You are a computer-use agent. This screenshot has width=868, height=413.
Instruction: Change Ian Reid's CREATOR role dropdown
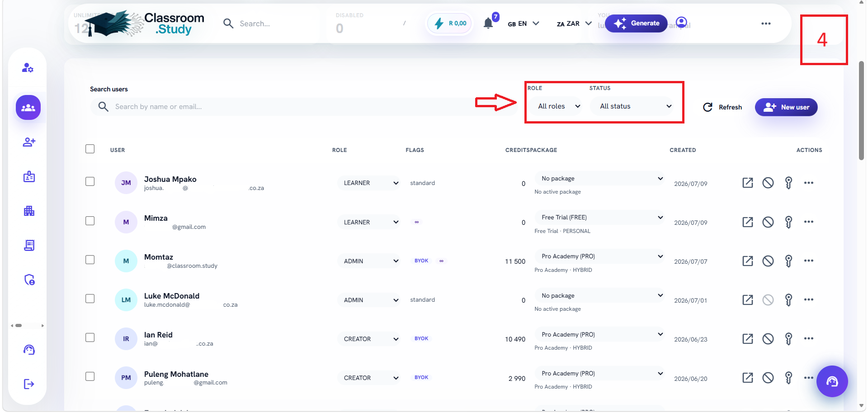tap(369, 339)
